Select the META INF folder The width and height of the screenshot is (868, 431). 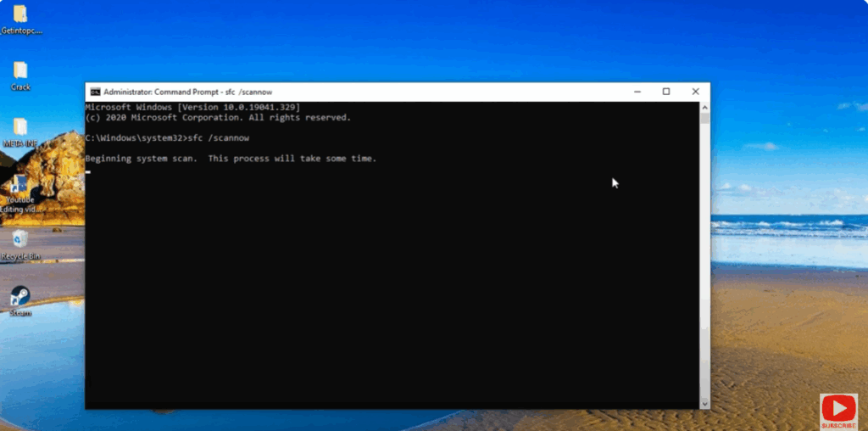point(20,127)
